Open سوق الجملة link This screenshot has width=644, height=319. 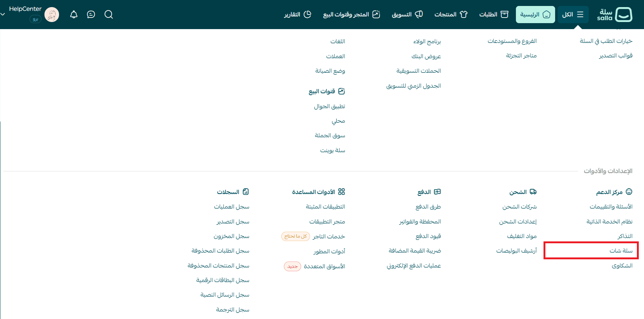point(330,135)
